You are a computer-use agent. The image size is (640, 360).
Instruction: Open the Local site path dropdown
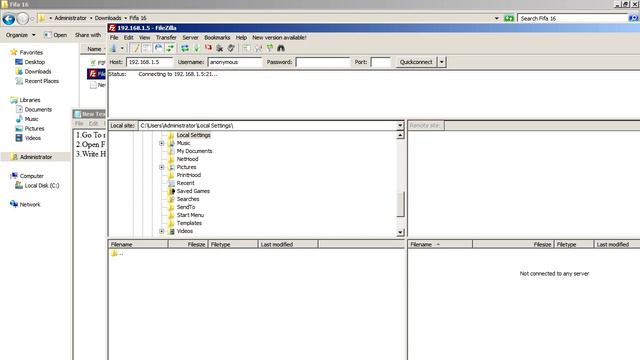400,125
